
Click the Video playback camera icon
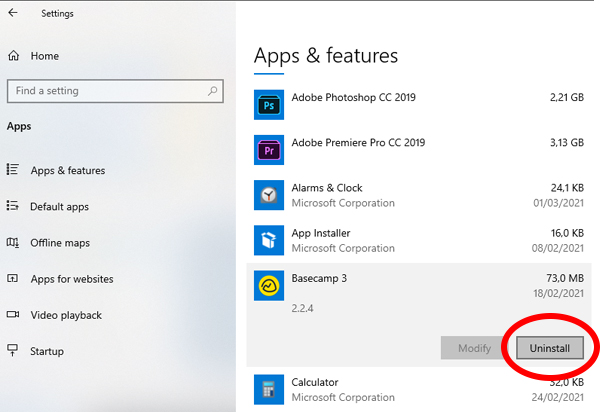coord(13,314)
